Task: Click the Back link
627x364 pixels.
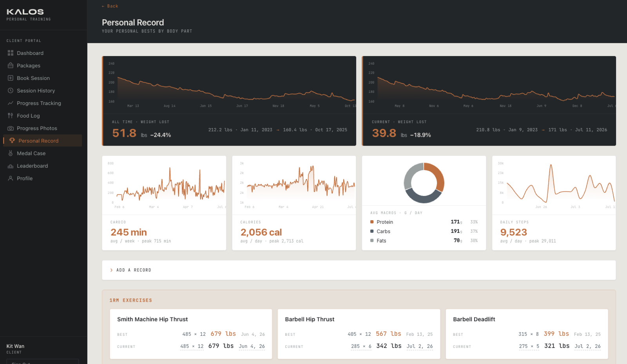Action: pyautogui.click(x=110, y=6)
